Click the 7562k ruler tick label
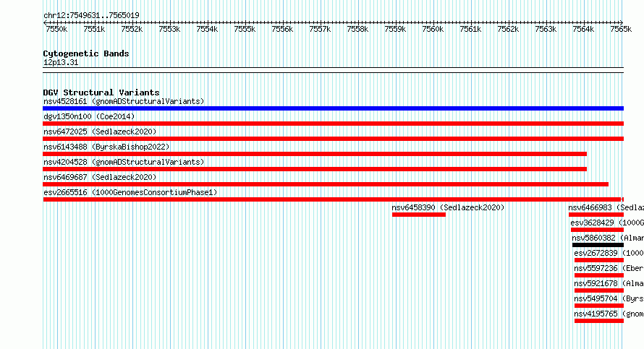This screenshot has height=349, width=644. click(x=508, y=29)
